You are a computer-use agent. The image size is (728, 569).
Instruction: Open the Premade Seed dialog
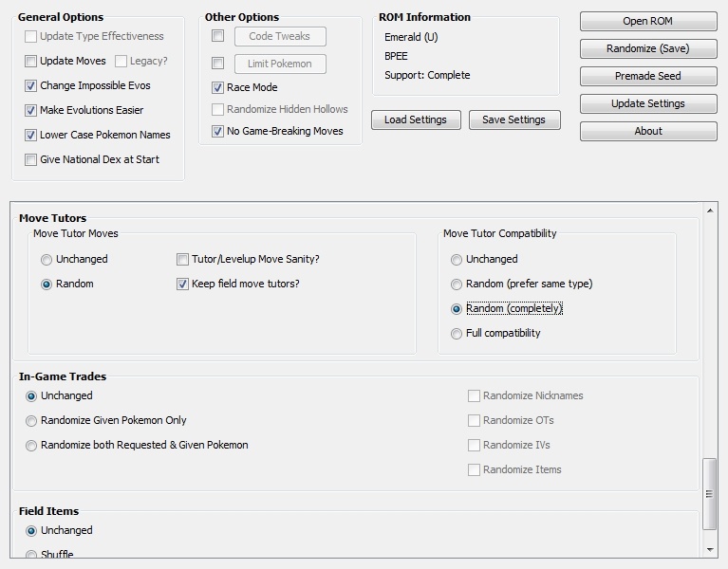(648, 76)
